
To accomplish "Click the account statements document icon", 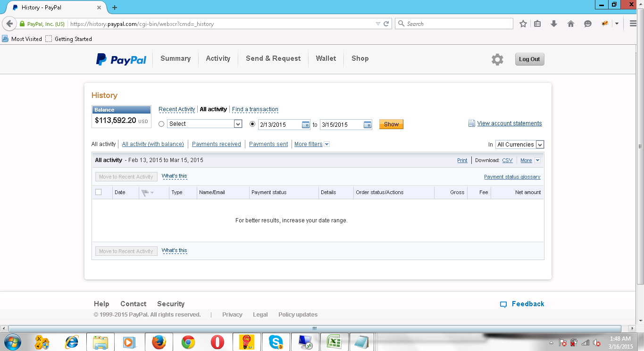I will tap(472, 123).
